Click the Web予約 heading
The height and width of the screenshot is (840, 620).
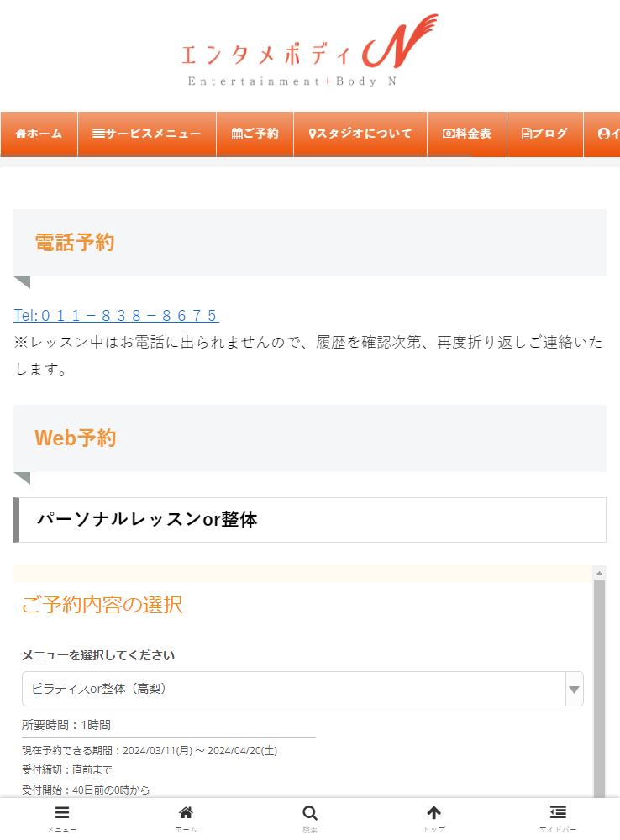tap(76, 438)
